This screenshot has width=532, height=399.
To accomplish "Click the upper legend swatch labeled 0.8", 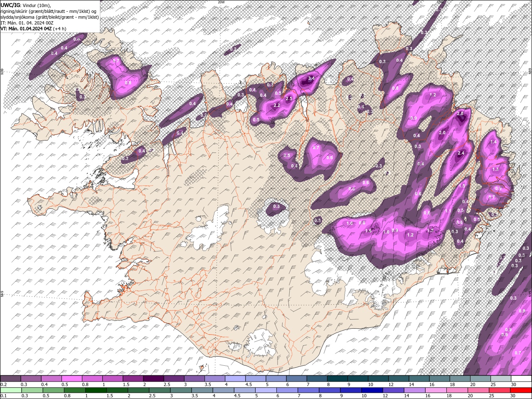I will coord(92,379).
